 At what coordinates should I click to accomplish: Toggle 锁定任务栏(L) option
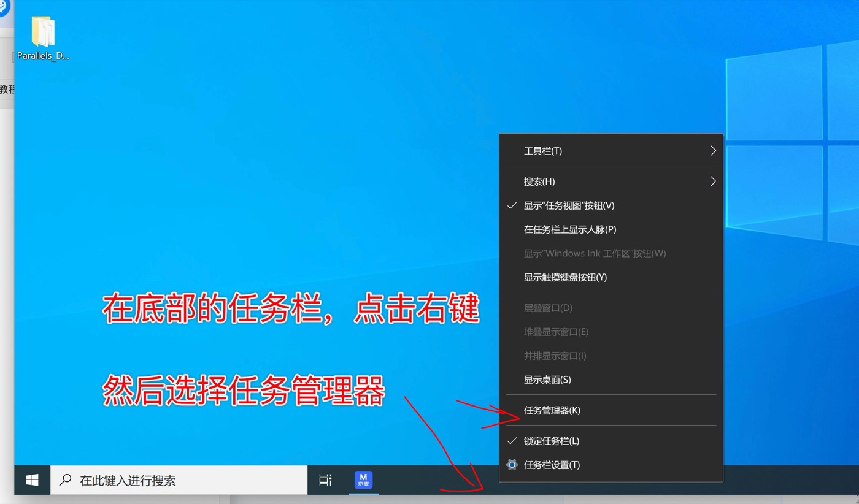[x=611, y=441]
